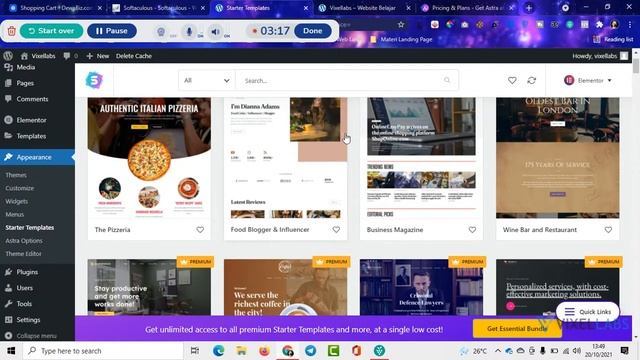Click the template Search field

point(347,80)
